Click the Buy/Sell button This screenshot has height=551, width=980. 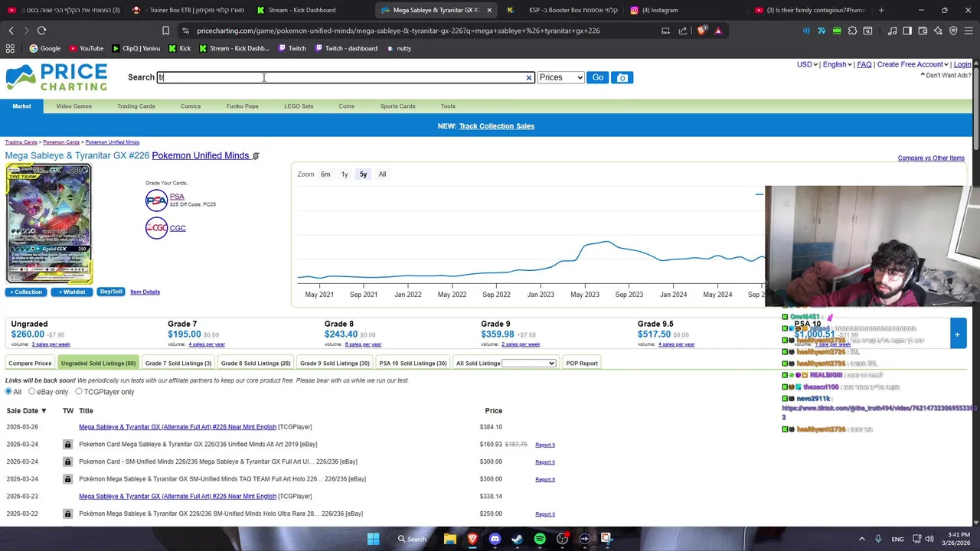click(x=111, y=292)
